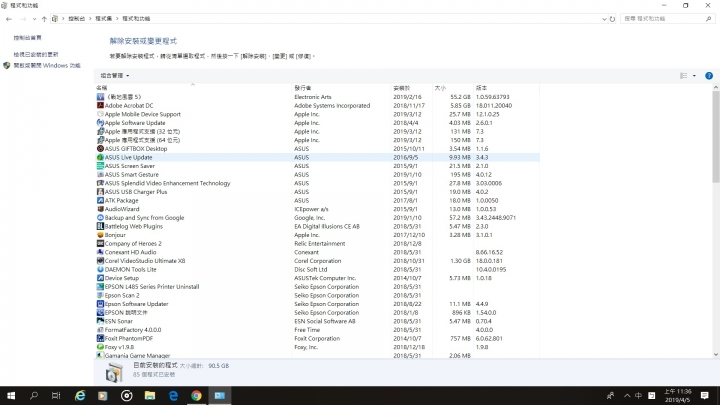Switch the input method indicator in tray
The image size is (720, 405).
click(638, 395)
